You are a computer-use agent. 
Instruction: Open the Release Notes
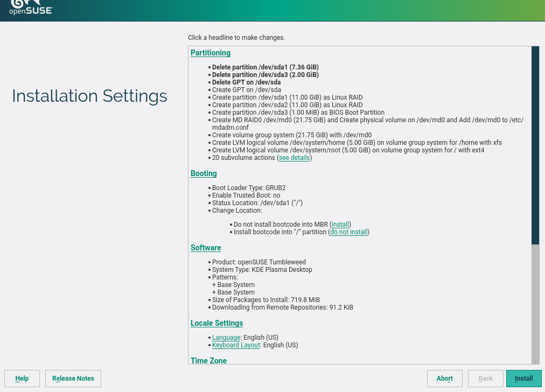click(73, 379)
